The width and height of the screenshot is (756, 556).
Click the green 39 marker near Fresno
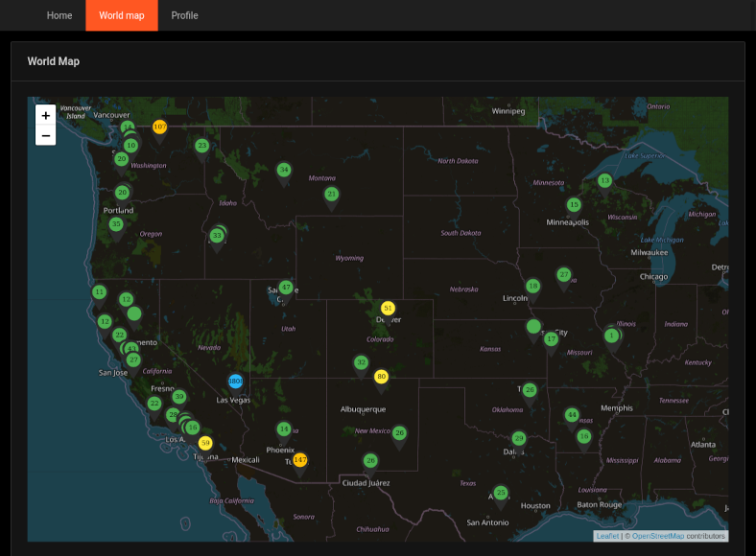[x=179, y=397]
